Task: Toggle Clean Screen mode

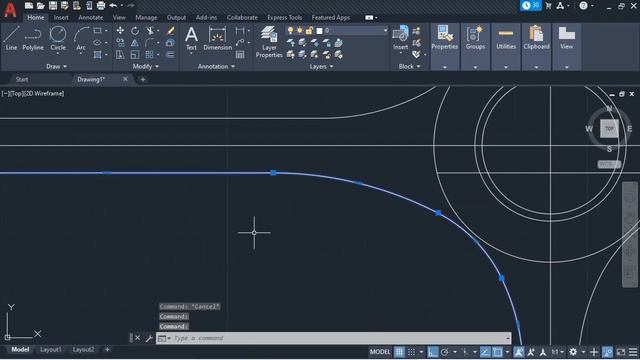Action: tap(621, 352)
